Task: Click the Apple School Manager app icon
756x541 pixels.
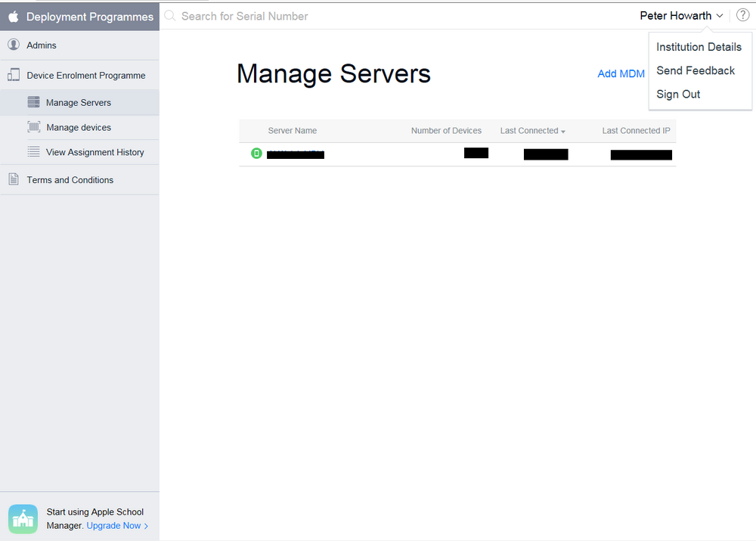Action: click(23, 519)
